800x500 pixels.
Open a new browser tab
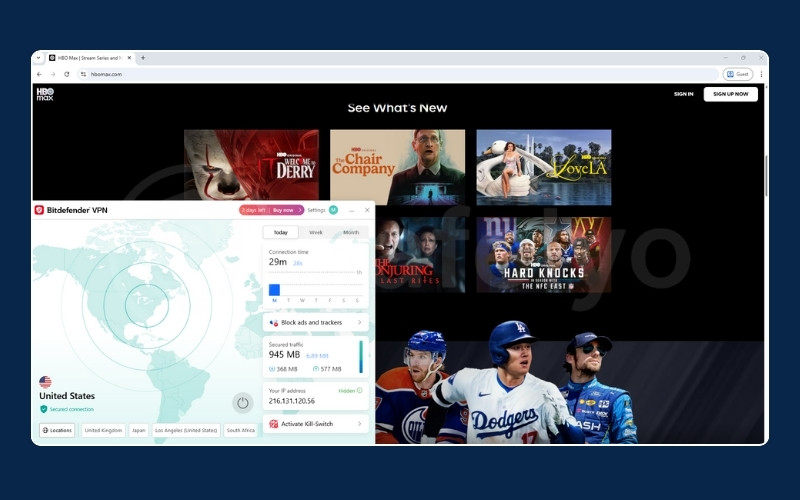pyautogui.click(x=143, y=58)
